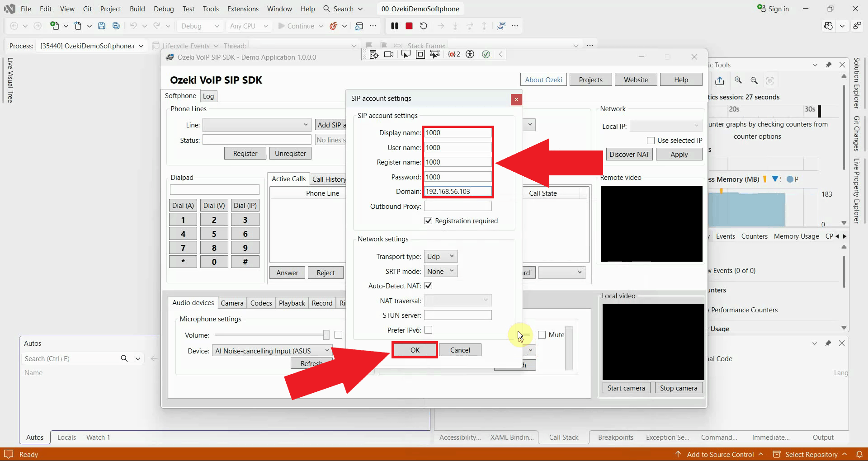Click the Outbound Proxy input field
The width and height of the screenshot is (868, 461).
(458, 206)
